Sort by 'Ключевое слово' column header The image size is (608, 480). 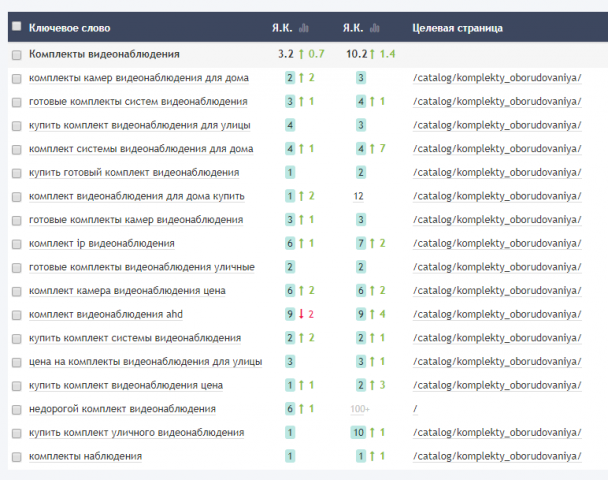[x=70, y=28]
